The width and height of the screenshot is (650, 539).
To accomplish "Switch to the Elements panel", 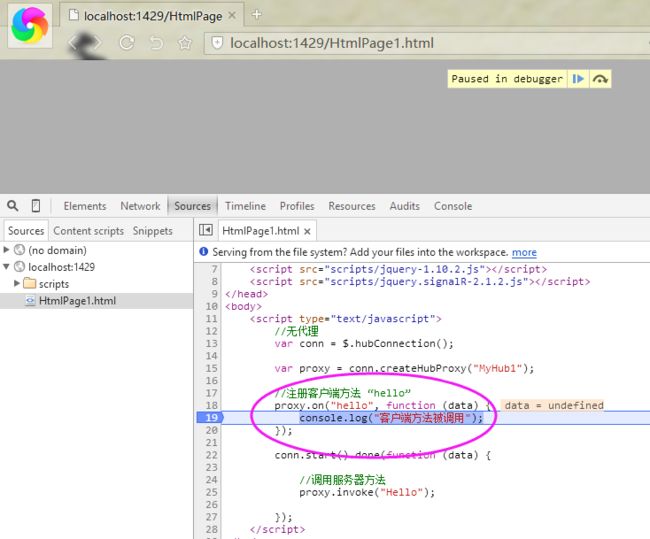I will point(85,206).
